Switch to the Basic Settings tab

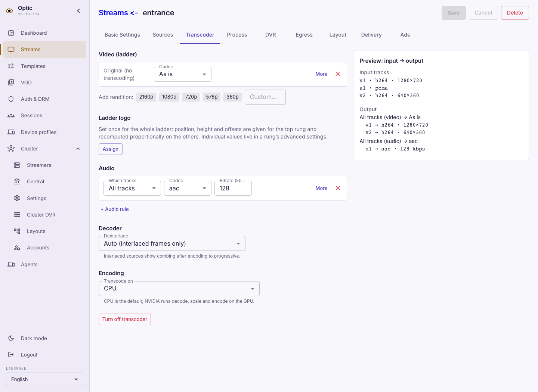[122, 35]
